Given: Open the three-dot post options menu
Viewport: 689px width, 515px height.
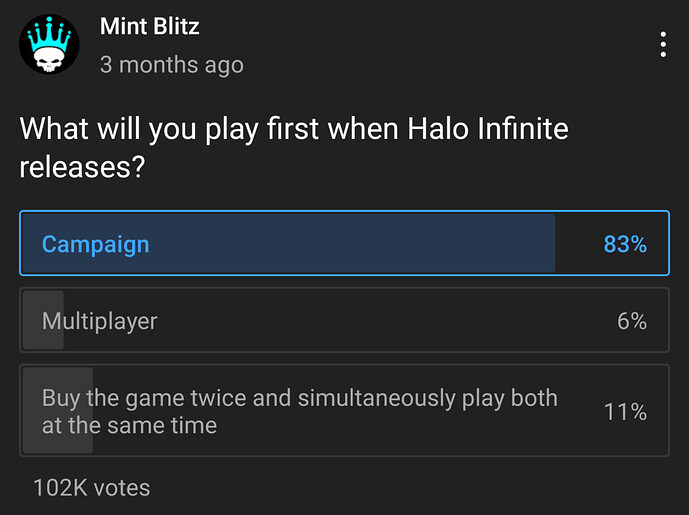Looking at the screenshot, I should (663, 44).
